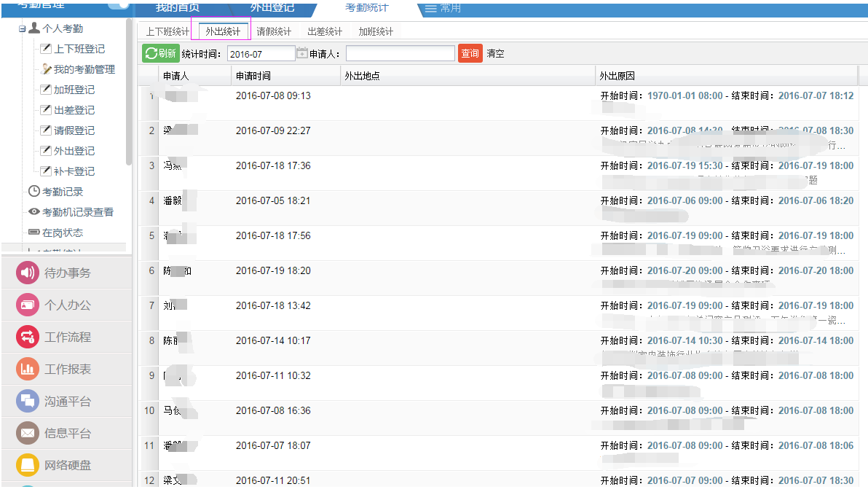The image size is (868, 492).
Task: Click the 信息平台 envelope icon
Action: click(x=27, y=434)
